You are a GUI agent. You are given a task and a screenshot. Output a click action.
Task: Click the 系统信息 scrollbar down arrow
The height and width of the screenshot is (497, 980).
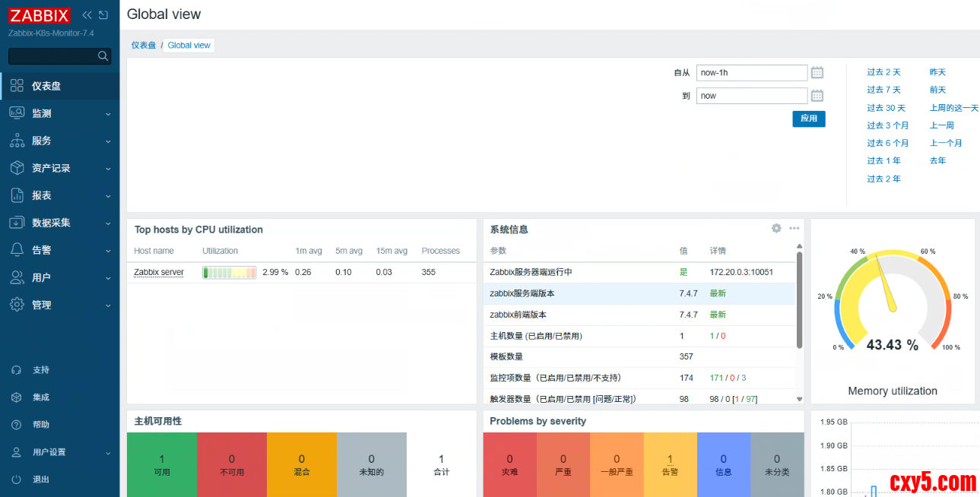click(x=799, y=399)
